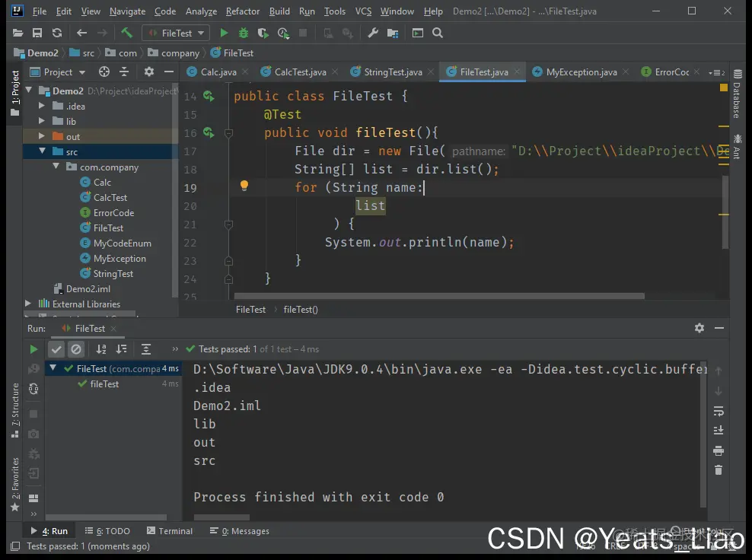752x560 pixels.
Task: Expand all test results
Action: tap(146, 349)
